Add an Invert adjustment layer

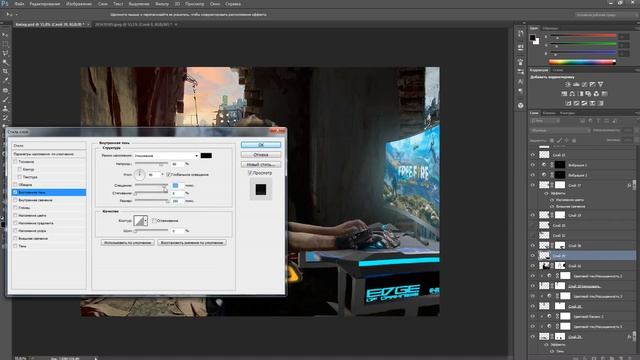click(x=568, y=103)
